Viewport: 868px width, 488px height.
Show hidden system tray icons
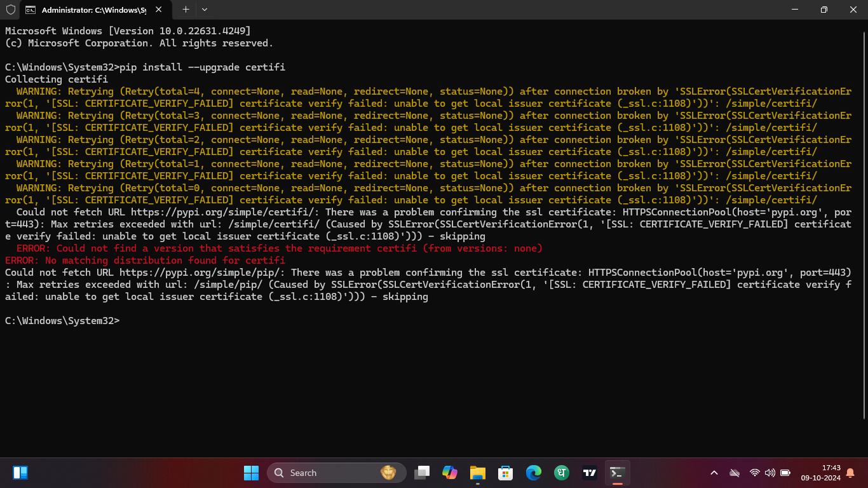tap(714, 473)
